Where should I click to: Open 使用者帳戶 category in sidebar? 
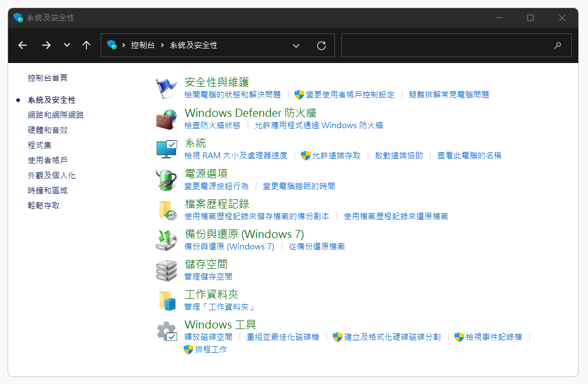point(47,160)
